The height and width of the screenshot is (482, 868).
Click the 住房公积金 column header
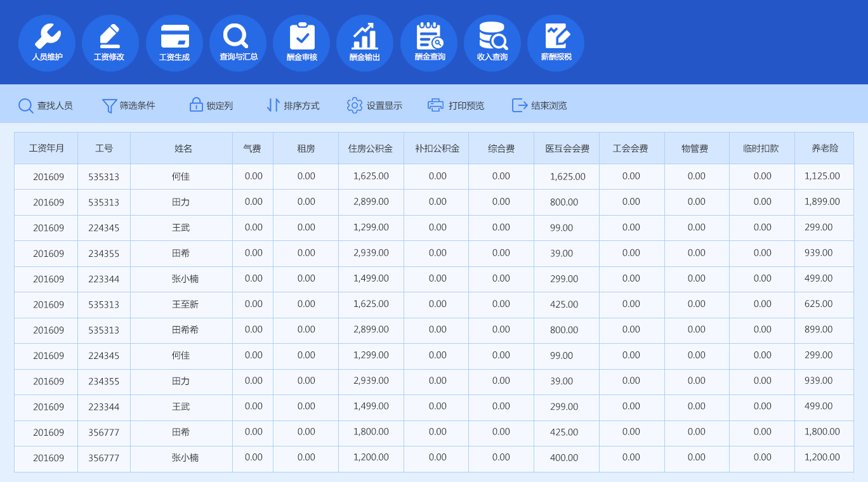(x=371, y=148)
